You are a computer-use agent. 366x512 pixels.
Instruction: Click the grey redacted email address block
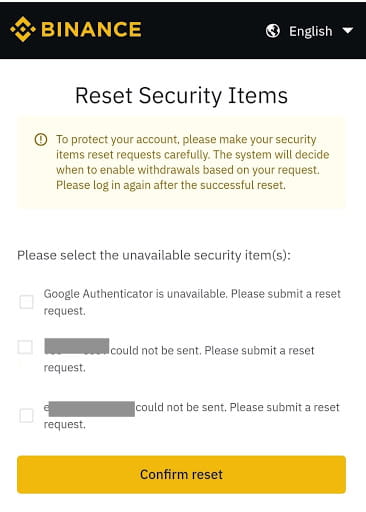(92, 409)
